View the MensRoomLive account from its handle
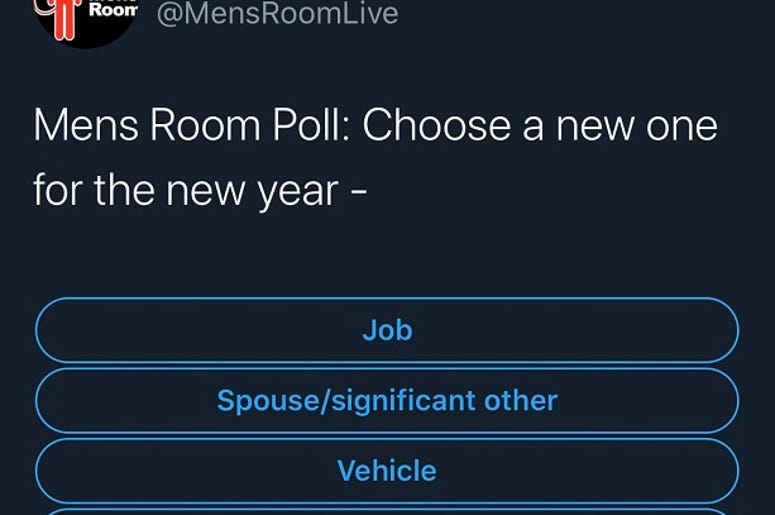The image size is (775, 515). 277,13
